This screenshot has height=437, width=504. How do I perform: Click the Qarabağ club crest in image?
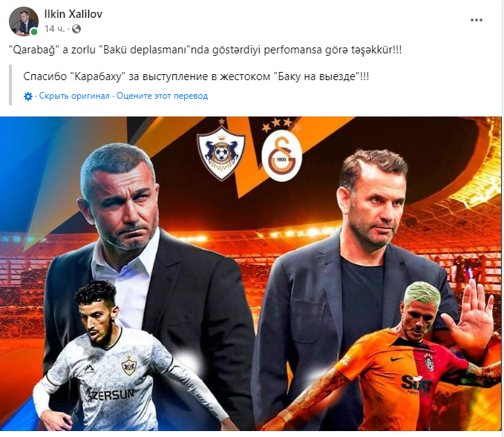pos(221,153)
